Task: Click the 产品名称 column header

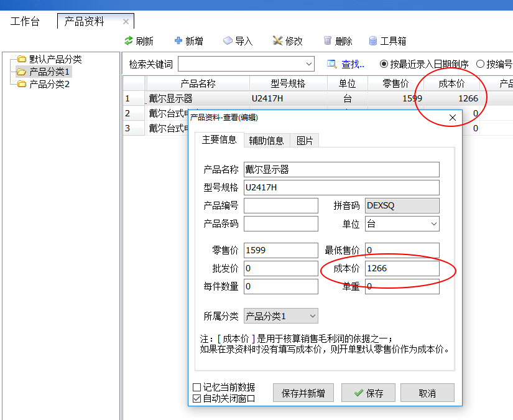Action: 198,83
